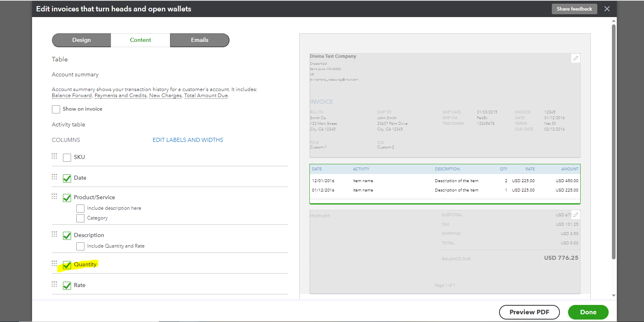Grab the Product/Service row drag handle

(54, 196)
